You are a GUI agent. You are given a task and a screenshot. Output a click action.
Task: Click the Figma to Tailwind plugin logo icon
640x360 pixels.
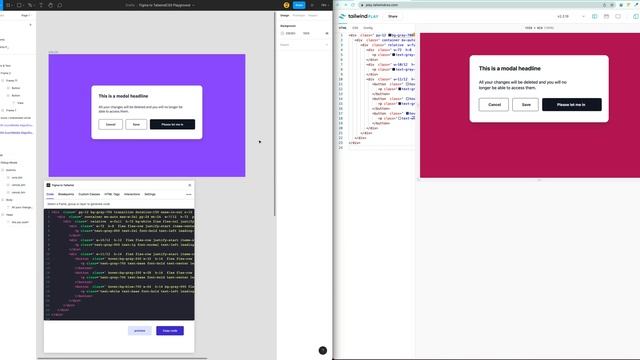[48, 185]
